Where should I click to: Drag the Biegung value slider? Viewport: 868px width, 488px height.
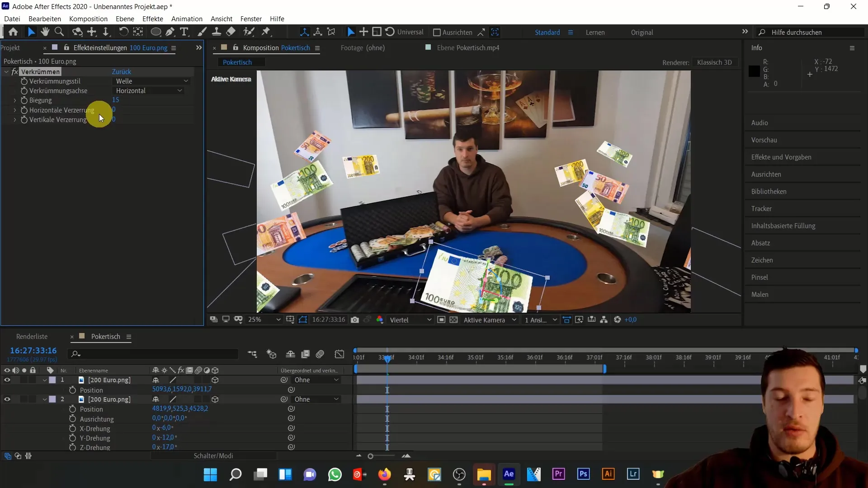[x=115, y=99]
